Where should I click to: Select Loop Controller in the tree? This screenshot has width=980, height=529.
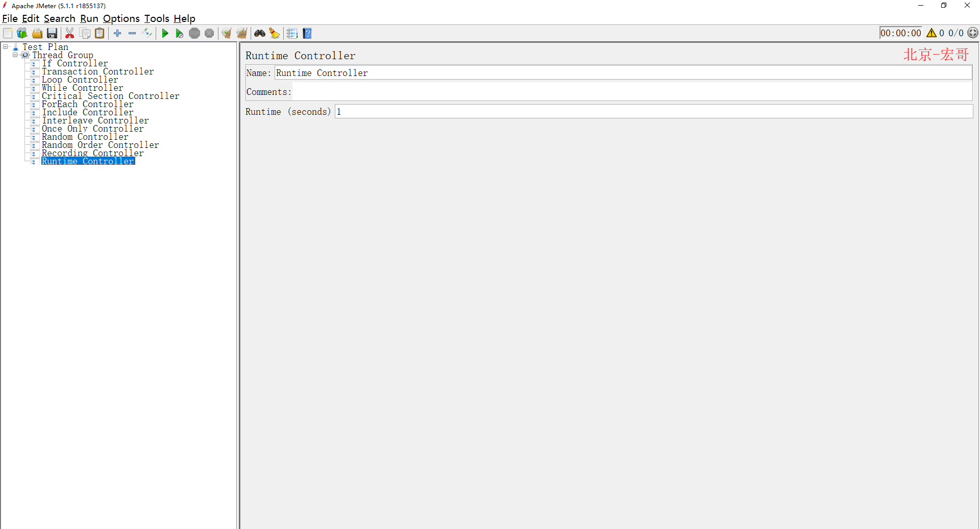(80, 80)
